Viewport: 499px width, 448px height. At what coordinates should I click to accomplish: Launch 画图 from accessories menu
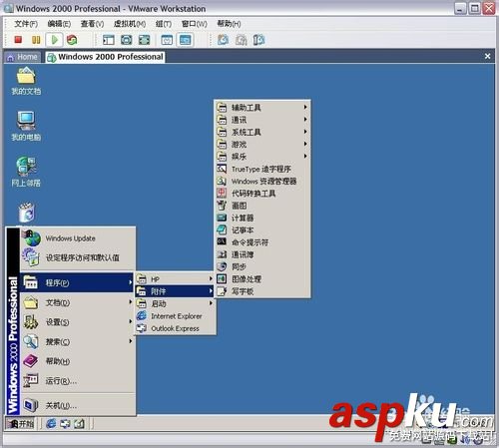coord(262,206)
